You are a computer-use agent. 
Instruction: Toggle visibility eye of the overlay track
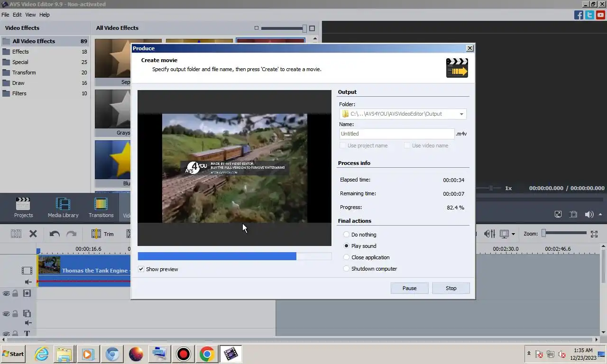tap(6, 314)
